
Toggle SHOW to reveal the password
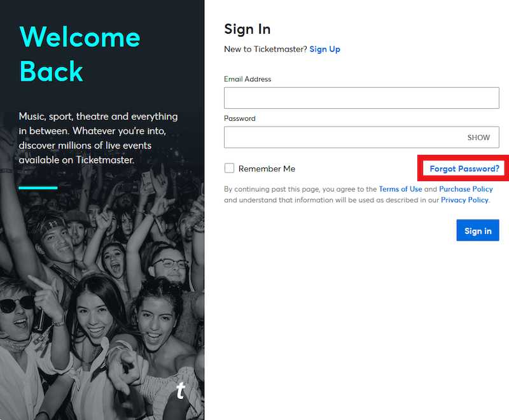pyautogui.click(x=478, y=137)
